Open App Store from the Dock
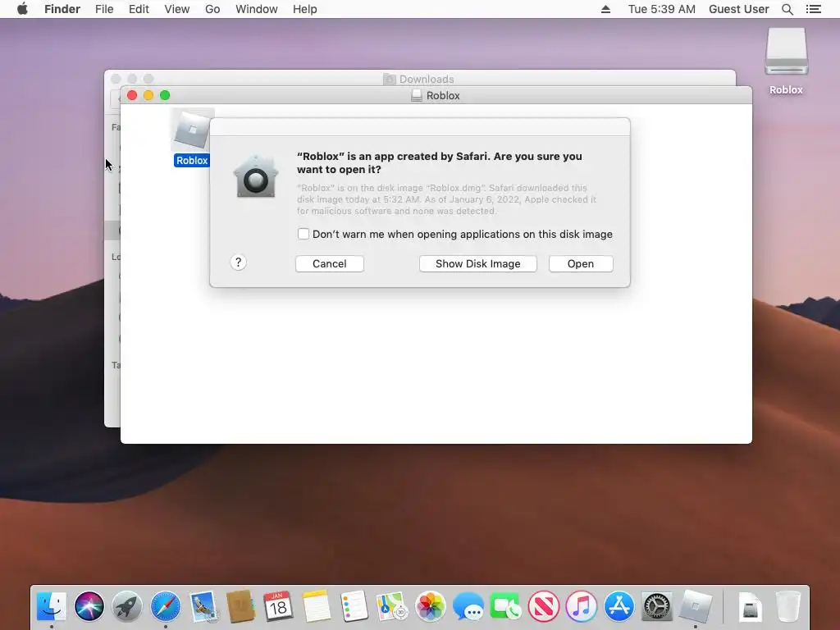840x630 pixels. [x=619, y=606]
